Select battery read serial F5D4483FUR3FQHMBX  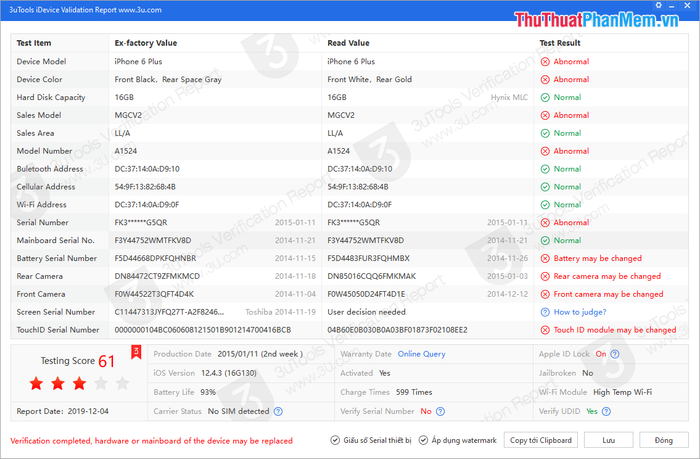pos(368,259)
